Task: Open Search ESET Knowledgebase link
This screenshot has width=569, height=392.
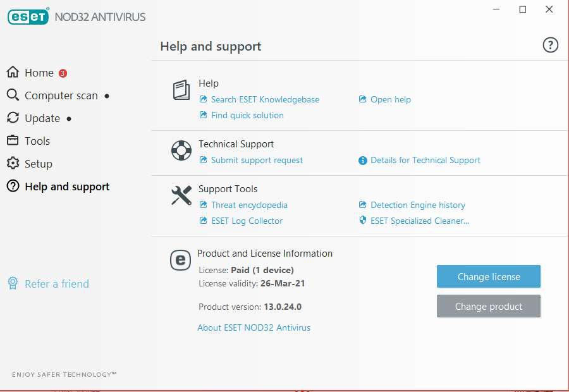Action: click(265, 99)
